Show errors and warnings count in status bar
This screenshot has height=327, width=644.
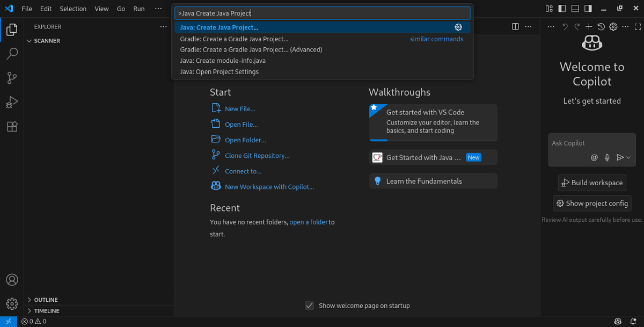(34, 322)
